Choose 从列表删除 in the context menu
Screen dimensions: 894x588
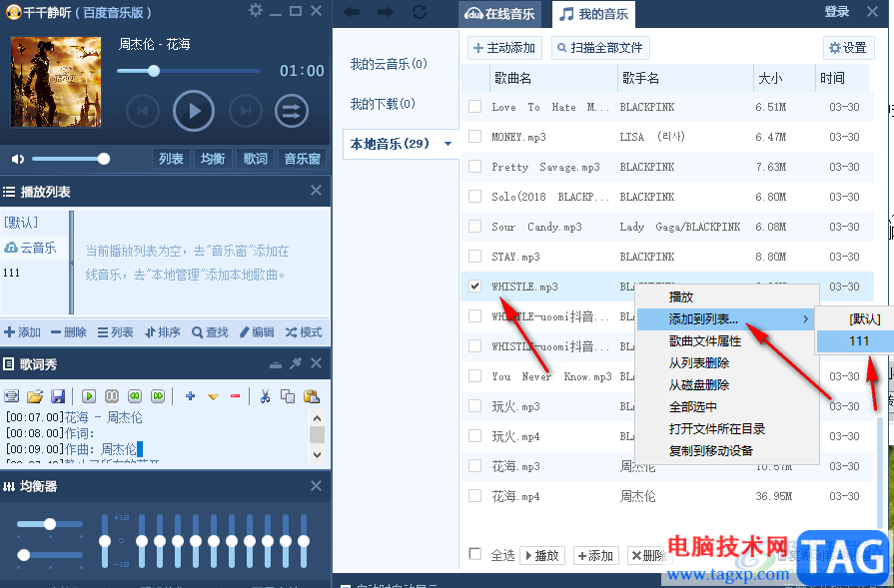pos(699,363)
